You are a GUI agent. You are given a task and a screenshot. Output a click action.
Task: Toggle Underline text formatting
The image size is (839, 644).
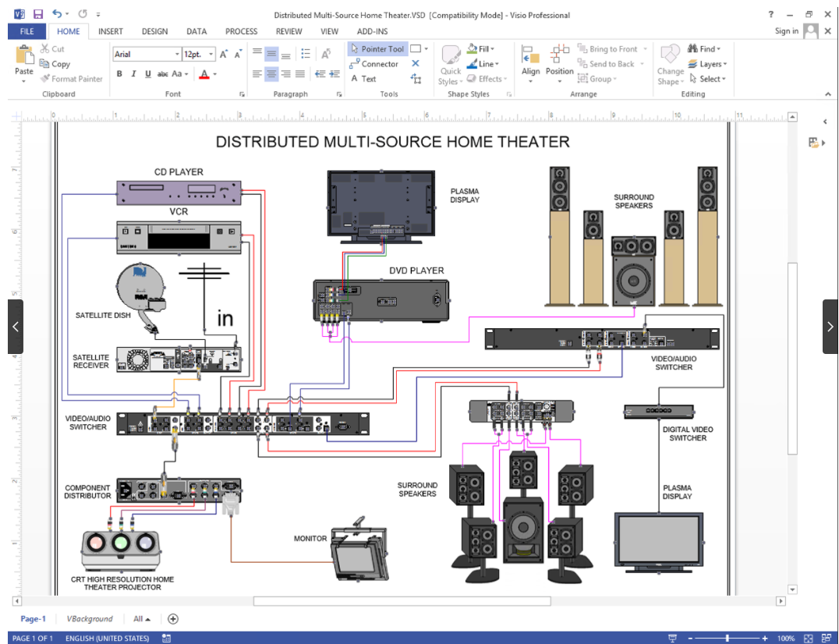pos(147,74)
